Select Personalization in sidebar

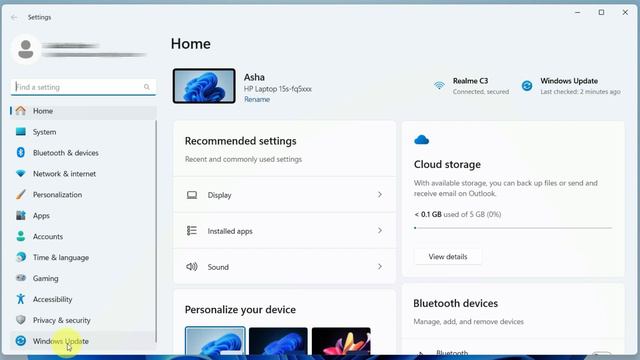pyautogui.click(x=83, y=195)
